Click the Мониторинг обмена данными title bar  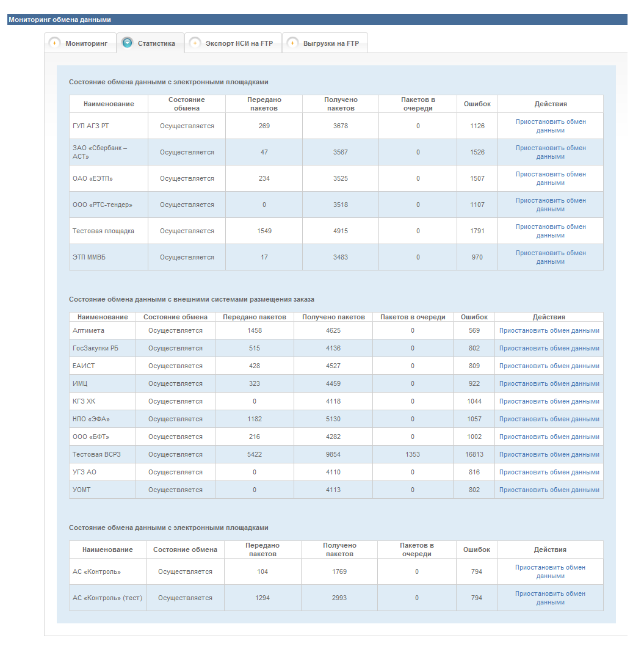coord(317,20)
